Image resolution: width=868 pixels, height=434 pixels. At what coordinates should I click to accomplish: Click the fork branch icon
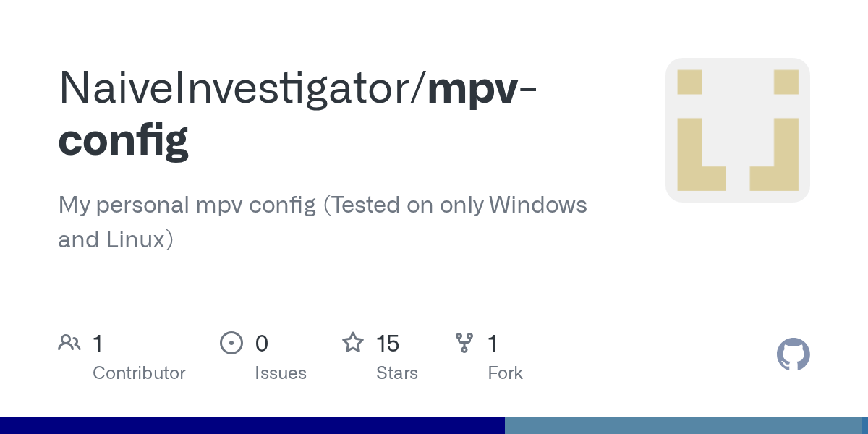pos(464,343)
